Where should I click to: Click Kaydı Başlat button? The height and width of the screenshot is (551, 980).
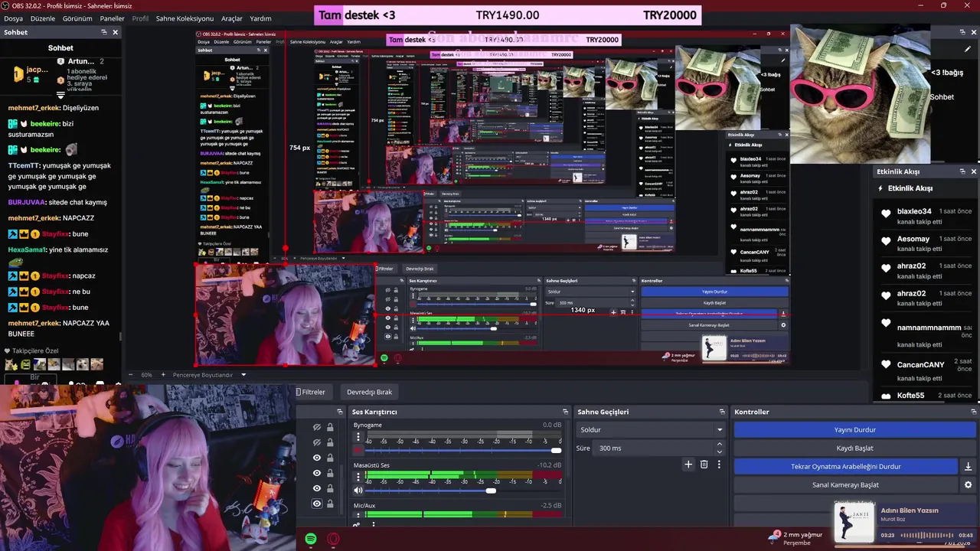tap(854, 448)
